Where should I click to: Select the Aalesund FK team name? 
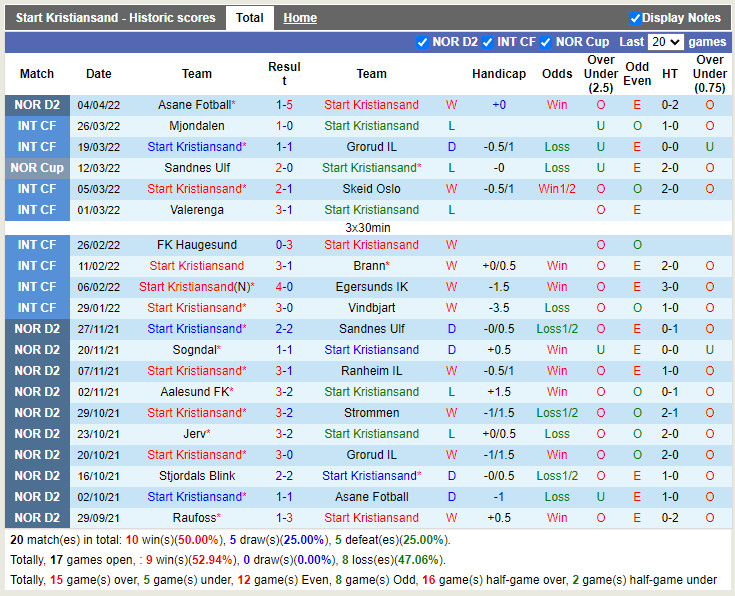195,392
